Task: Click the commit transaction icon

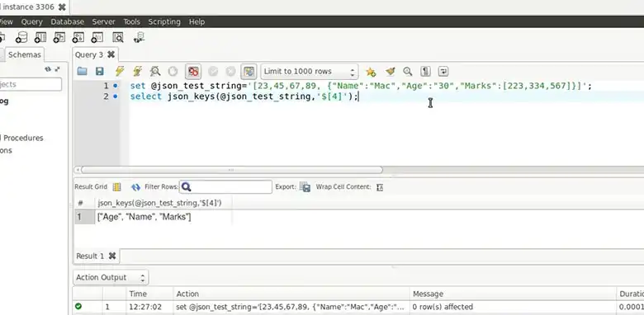Action: tap(213, 72)
